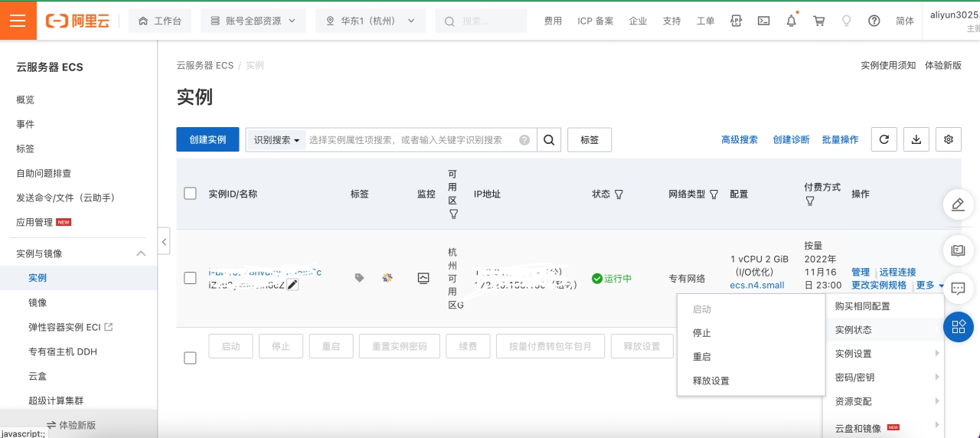Open the 远程连接 link
The width and height of the screenshot is (980, 438).
click(897, 272)
